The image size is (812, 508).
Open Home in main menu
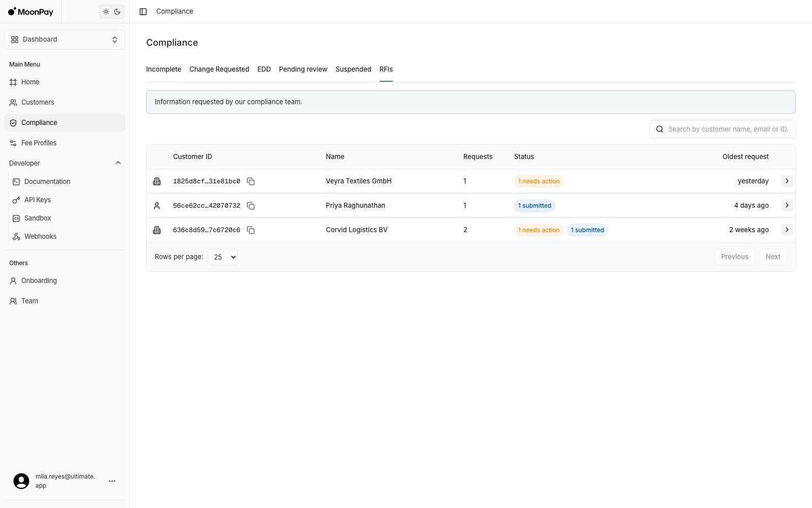(x=64, y=82)
